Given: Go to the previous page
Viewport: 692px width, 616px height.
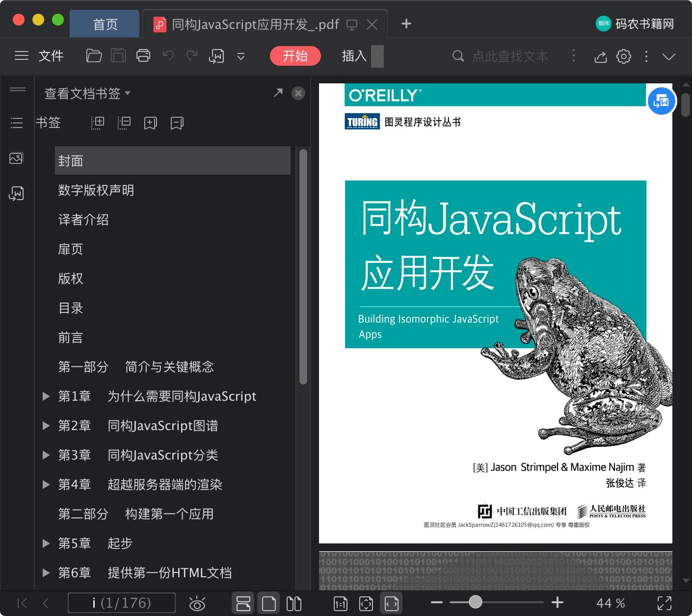Looking at the screenshot, I should (x=46, y=603).
